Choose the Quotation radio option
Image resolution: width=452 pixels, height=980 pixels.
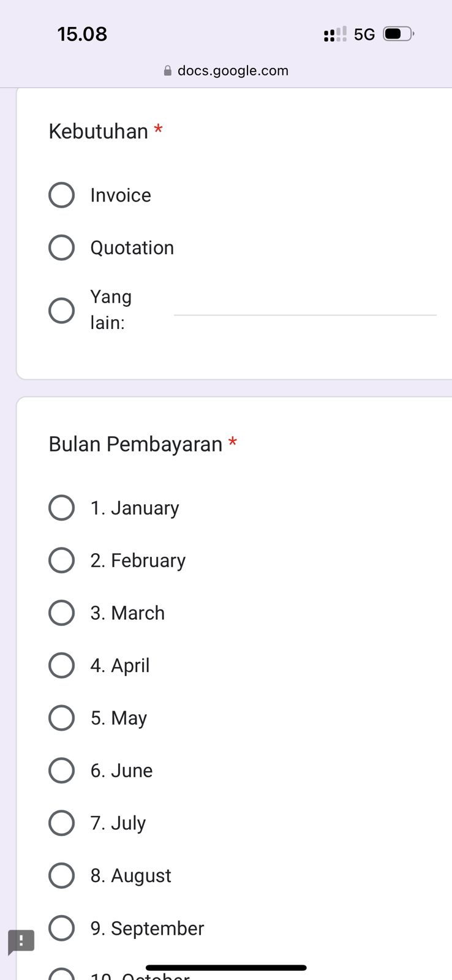point(61,248)
